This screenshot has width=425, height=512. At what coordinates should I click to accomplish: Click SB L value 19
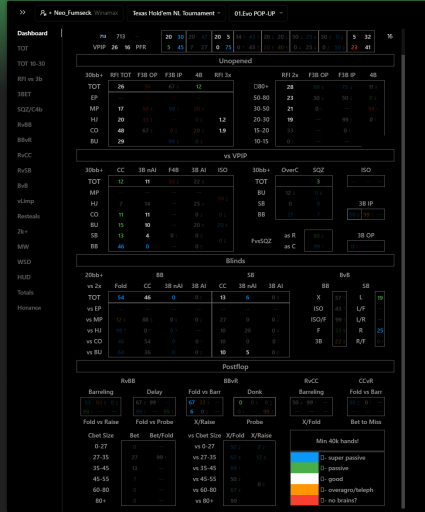380,298
